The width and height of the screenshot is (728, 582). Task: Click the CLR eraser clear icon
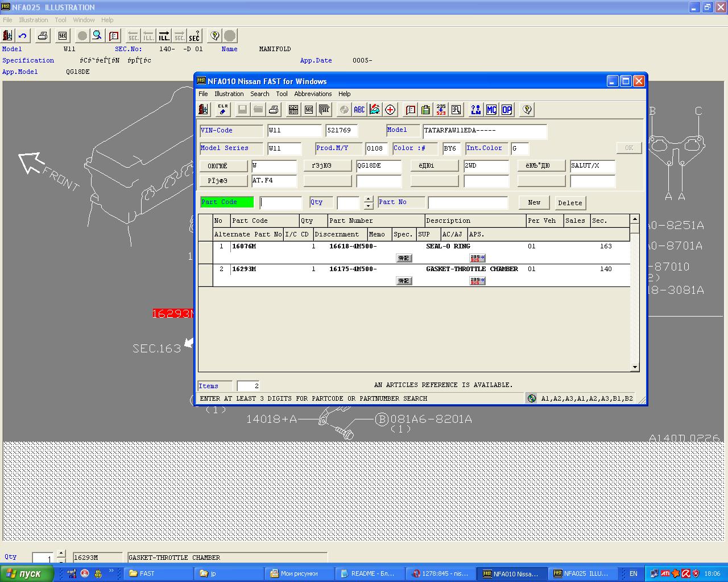[x=222, y=110]
